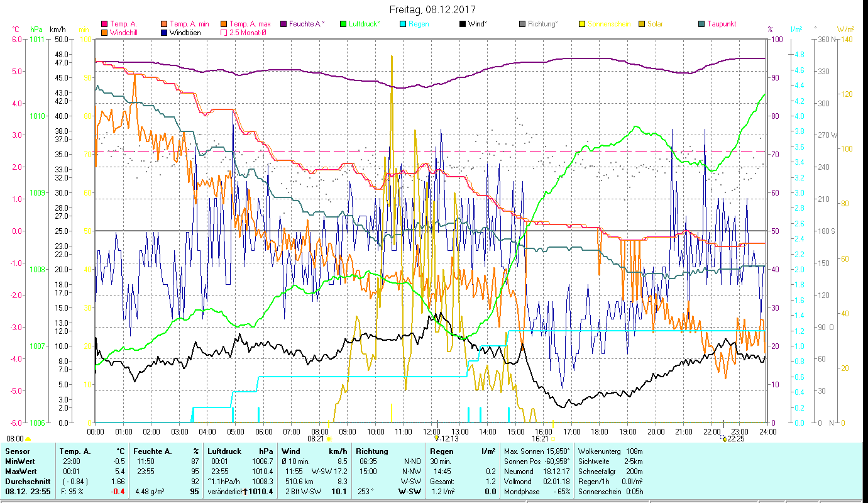The width and height of the screenshot is (868, 503).
Task: Click the Windchill orange legend swatch
Action: click(104, 32)
